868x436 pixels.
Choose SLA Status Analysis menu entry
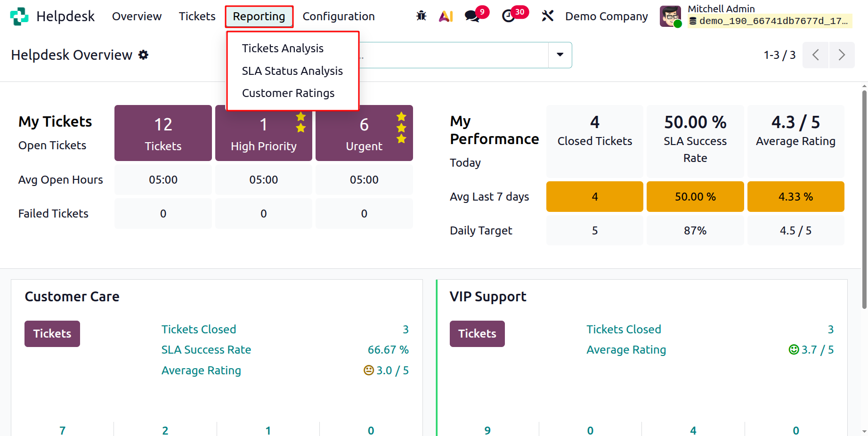point(292,71)
